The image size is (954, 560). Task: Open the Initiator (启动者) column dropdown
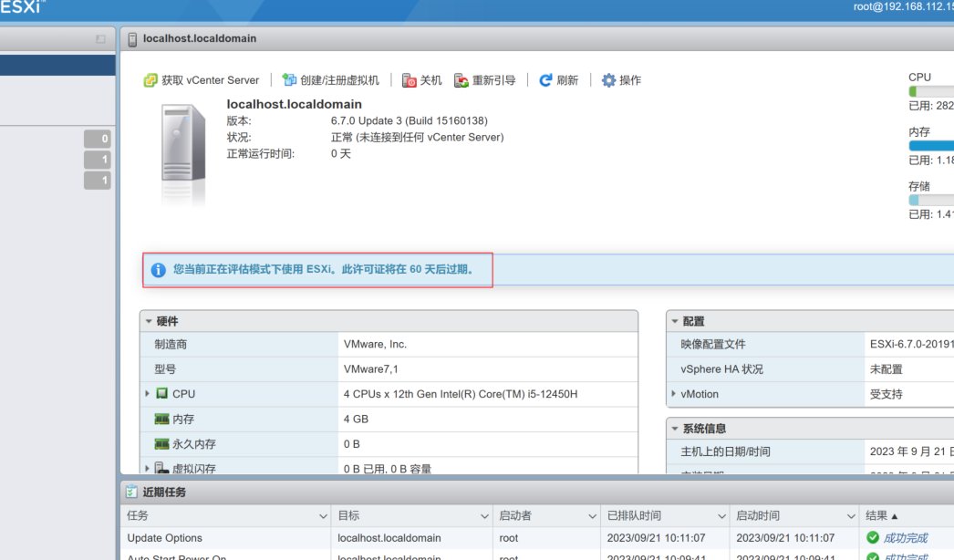[592, 516]
